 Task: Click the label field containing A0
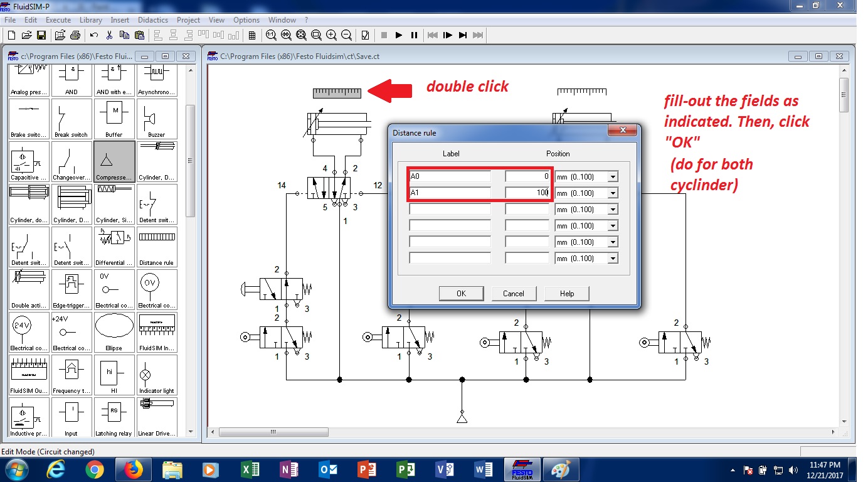pyautogui.click(x=450, y=177)
